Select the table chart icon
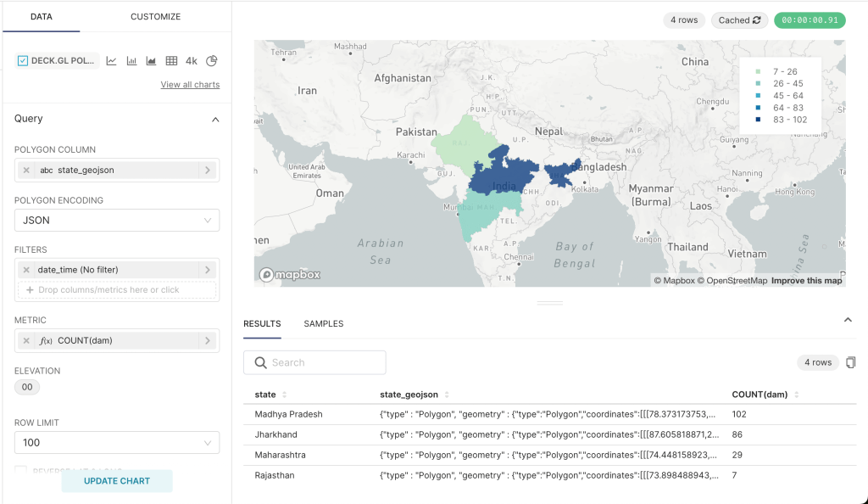The width and height of the screenshot is (868, 504). coord(171,61)
